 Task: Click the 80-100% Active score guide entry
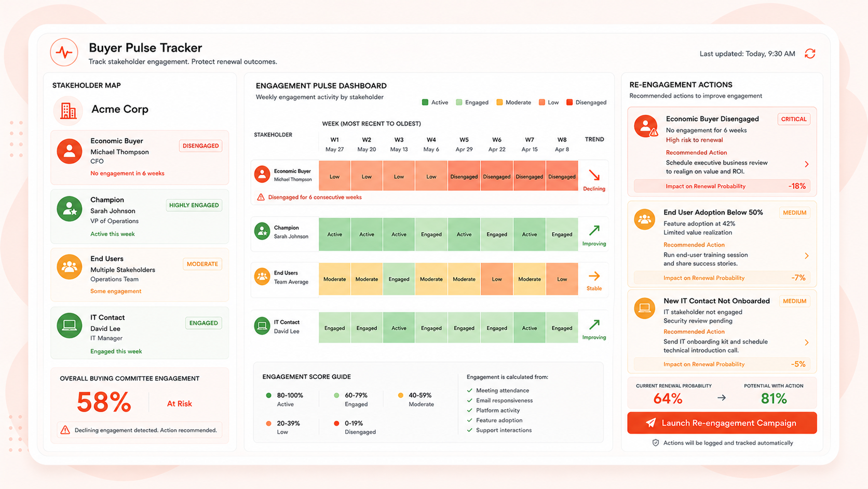(285, 400)
